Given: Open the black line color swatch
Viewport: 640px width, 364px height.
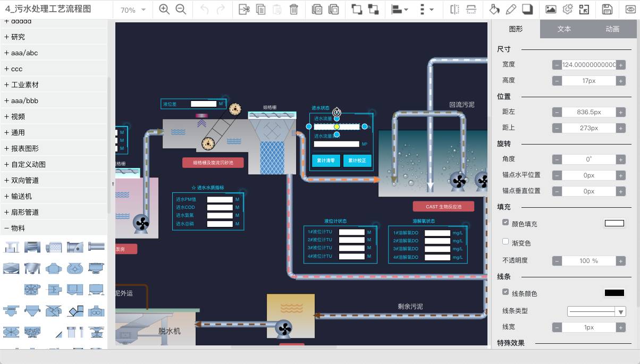Looking at the screenshot, I should tap(614, 293).
